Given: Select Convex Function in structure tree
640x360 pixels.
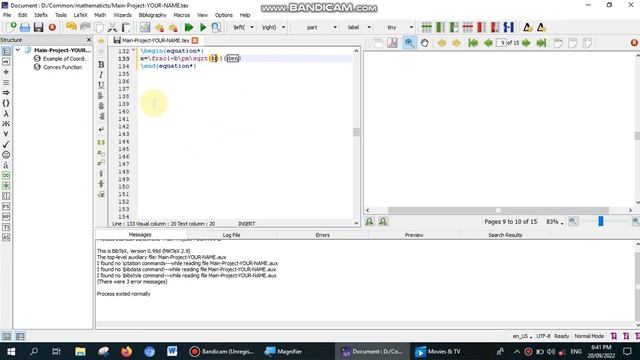Looking at the screenshot, I should tap(62, 67).
